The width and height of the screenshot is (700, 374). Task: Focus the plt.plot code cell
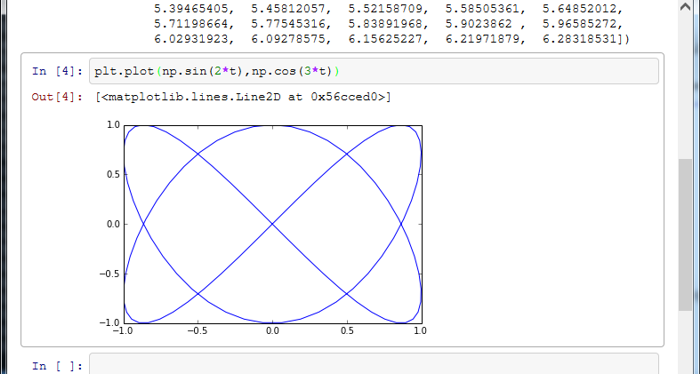tap(374, 71)
